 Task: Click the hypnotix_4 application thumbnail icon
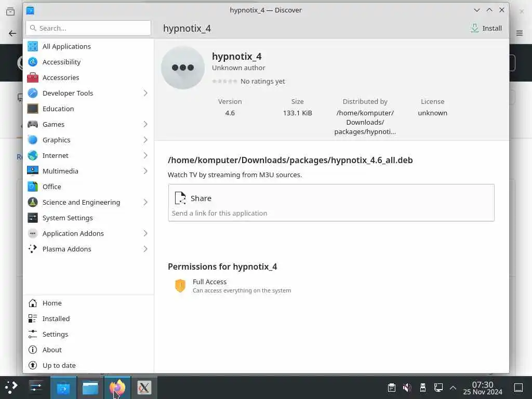tap(183, 68)
